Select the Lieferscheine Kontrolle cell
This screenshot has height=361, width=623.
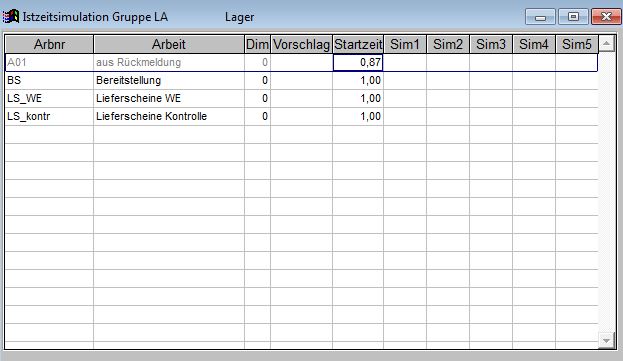click(169, 116)
